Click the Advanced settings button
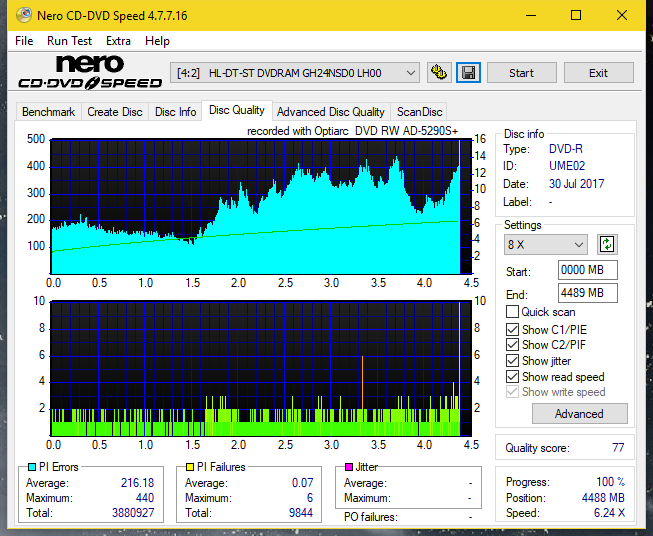 click(579, 414)
